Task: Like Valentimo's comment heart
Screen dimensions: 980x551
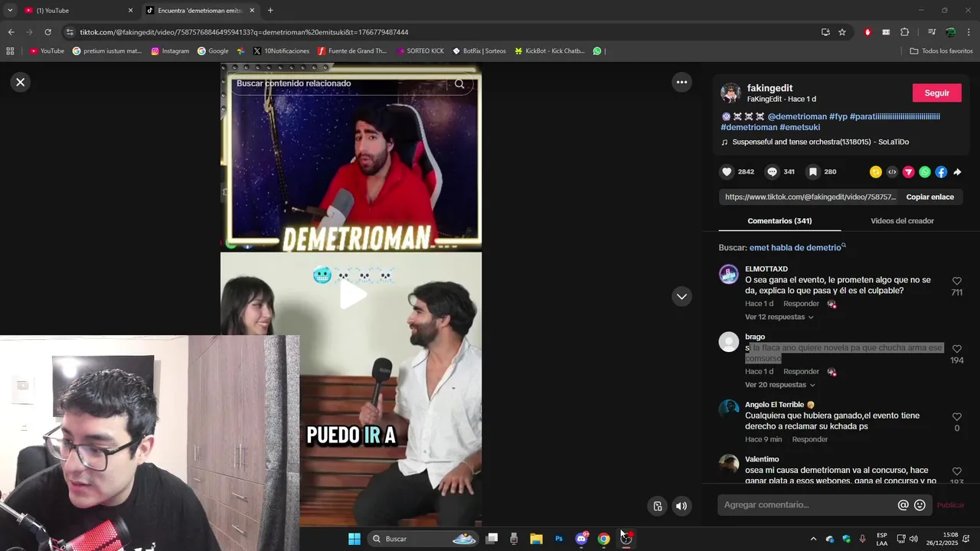Action: point(956,471)
